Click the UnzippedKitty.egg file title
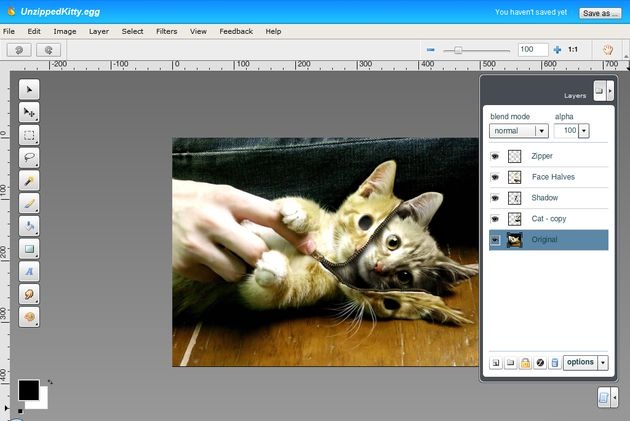630x421 pixels. [x=60, y=12]
